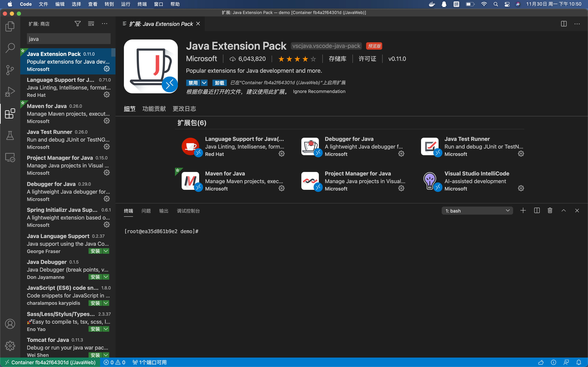Open the Remote Explorer view icon
Image resolution: width=588 pixels, height=367 pixels.
click(x=10, y=157)
